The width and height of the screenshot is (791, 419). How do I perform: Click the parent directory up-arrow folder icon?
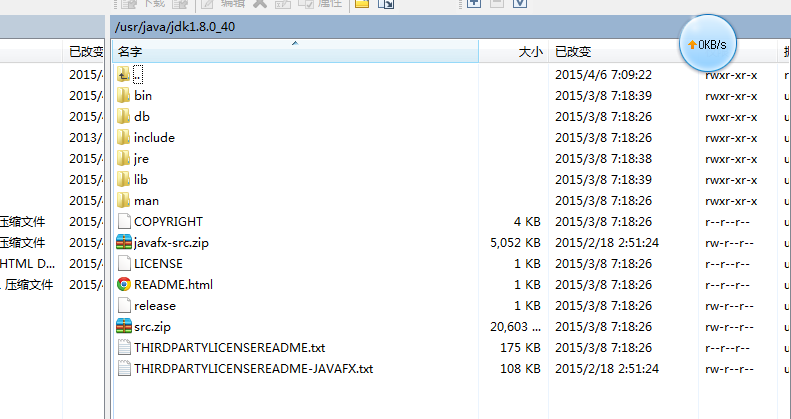point(124,75)
